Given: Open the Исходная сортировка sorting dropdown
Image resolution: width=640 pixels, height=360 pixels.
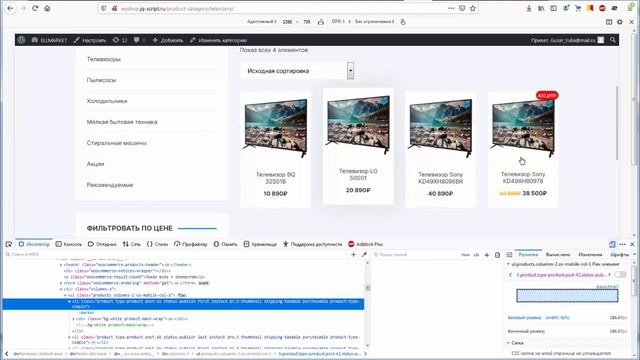Looking at the screenshot, I should (297, 71).
